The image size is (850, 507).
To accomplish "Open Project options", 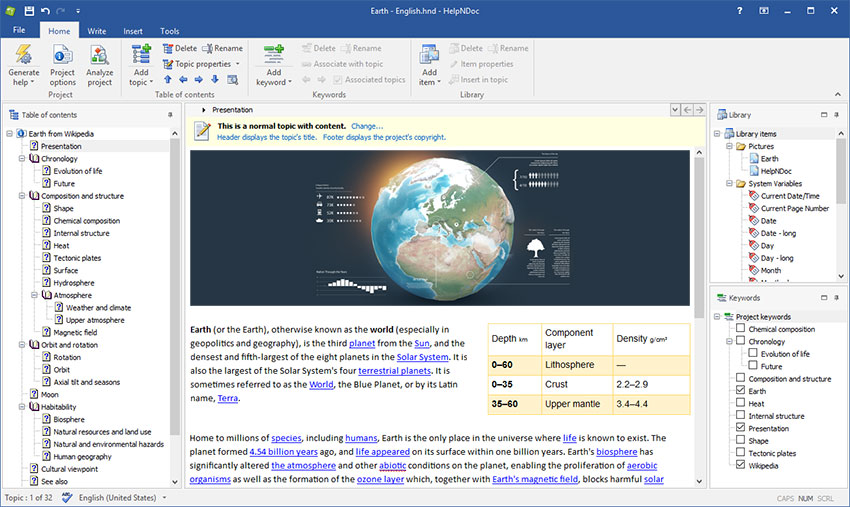I will click(x=62, y=56).
